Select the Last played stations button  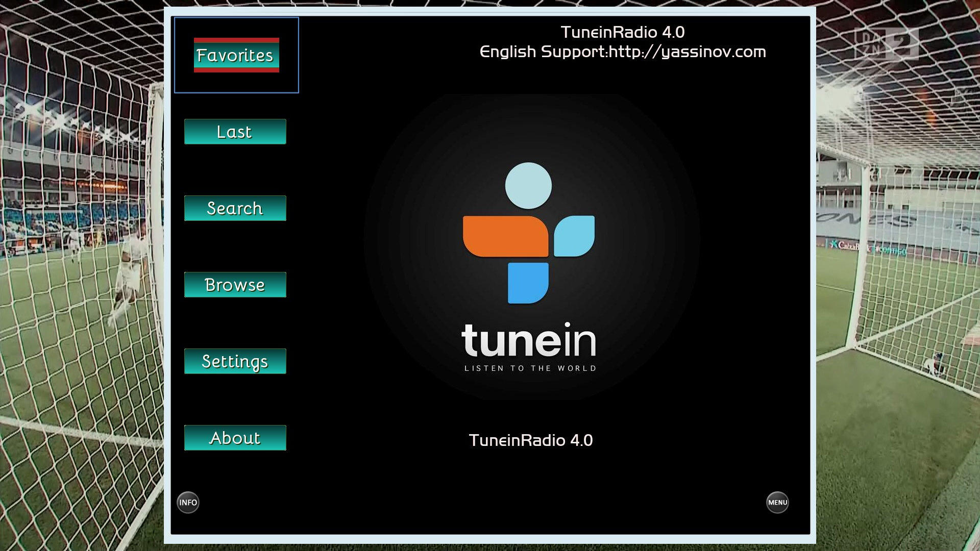235,132
